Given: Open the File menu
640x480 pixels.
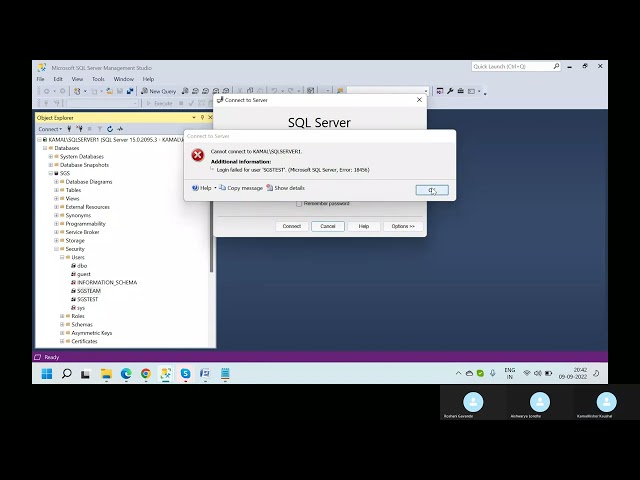Looking at the screenshot, I should [40, 79].
